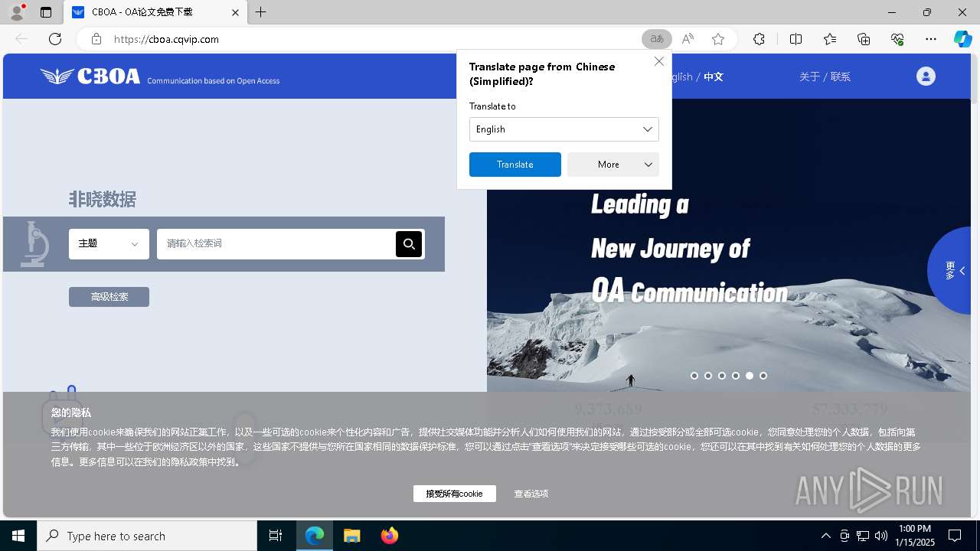Open Microsoft Edge from the taskbar
Viewport: 980px width, 551px height.
tap(315, 536)
